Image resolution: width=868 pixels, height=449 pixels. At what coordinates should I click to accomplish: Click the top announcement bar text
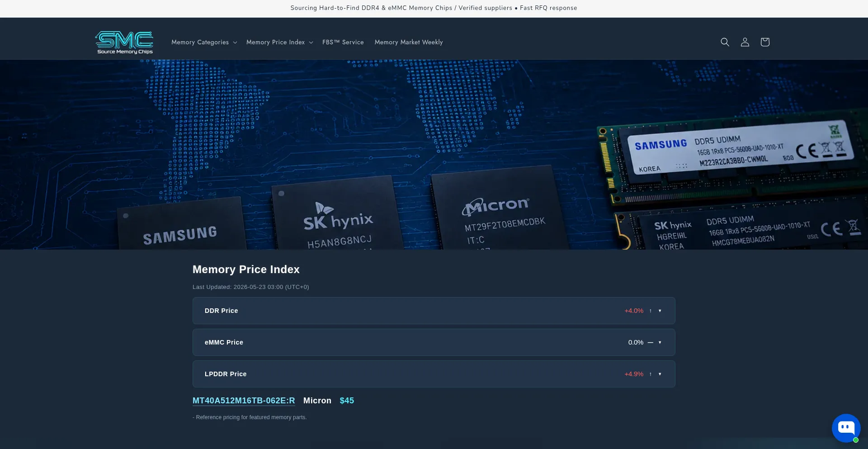(x=434, y=8)
